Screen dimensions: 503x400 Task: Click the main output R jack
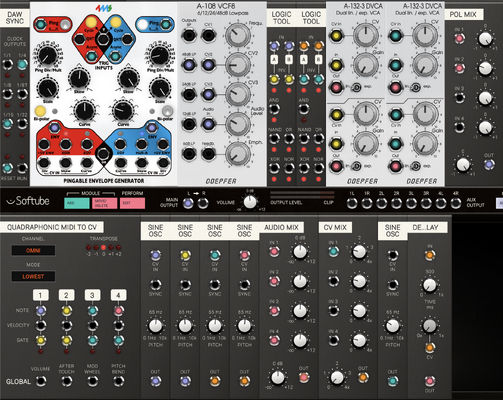(203, 203)
